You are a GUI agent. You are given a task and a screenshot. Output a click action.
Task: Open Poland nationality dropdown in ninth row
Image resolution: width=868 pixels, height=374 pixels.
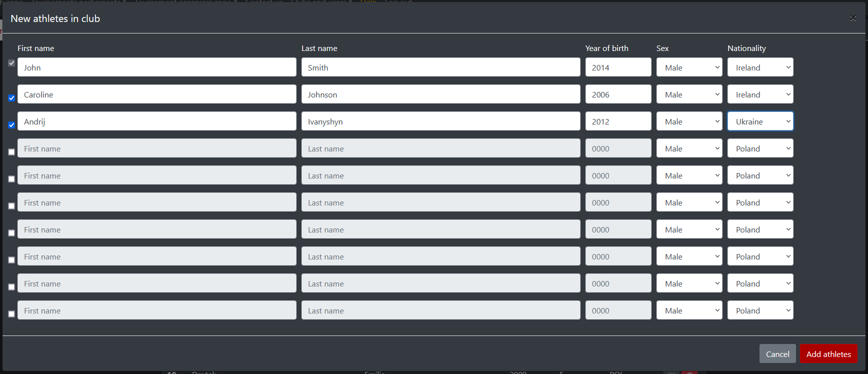760,283
